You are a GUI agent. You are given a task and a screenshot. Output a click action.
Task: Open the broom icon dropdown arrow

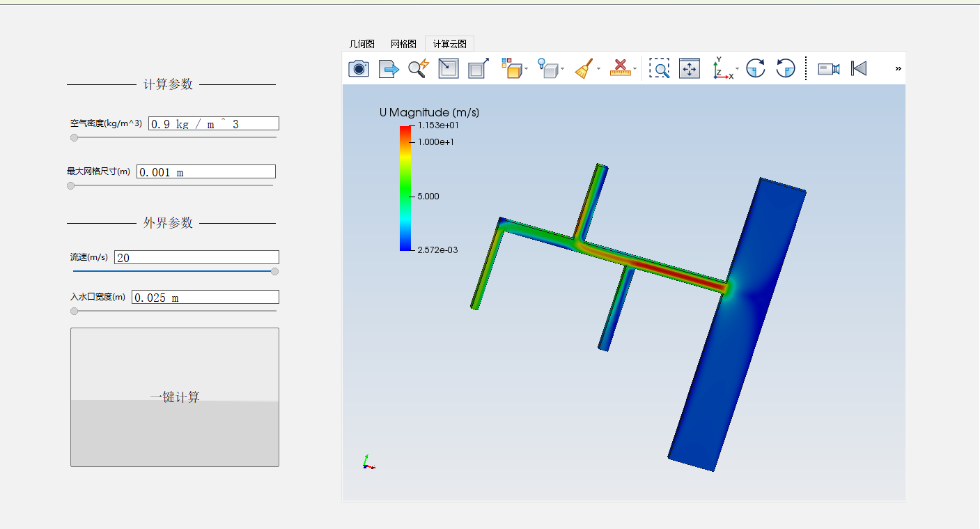[598, 69]
